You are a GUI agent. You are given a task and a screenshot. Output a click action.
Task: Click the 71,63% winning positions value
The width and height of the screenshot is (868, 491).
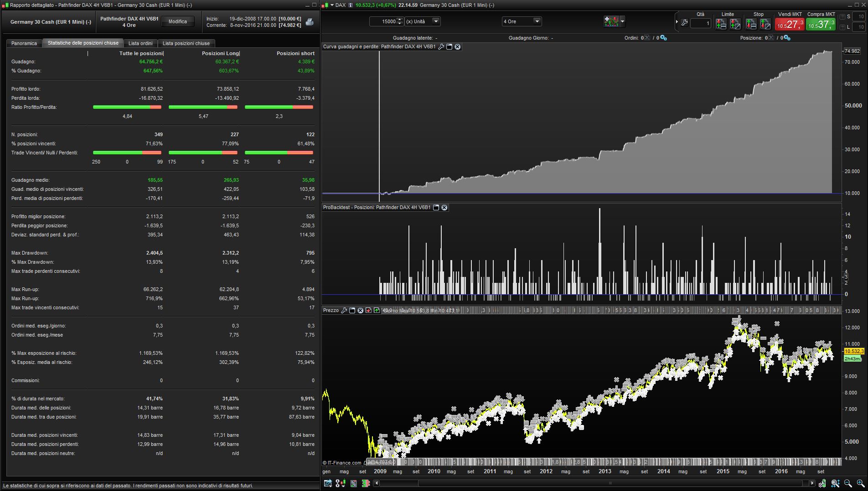153,143
